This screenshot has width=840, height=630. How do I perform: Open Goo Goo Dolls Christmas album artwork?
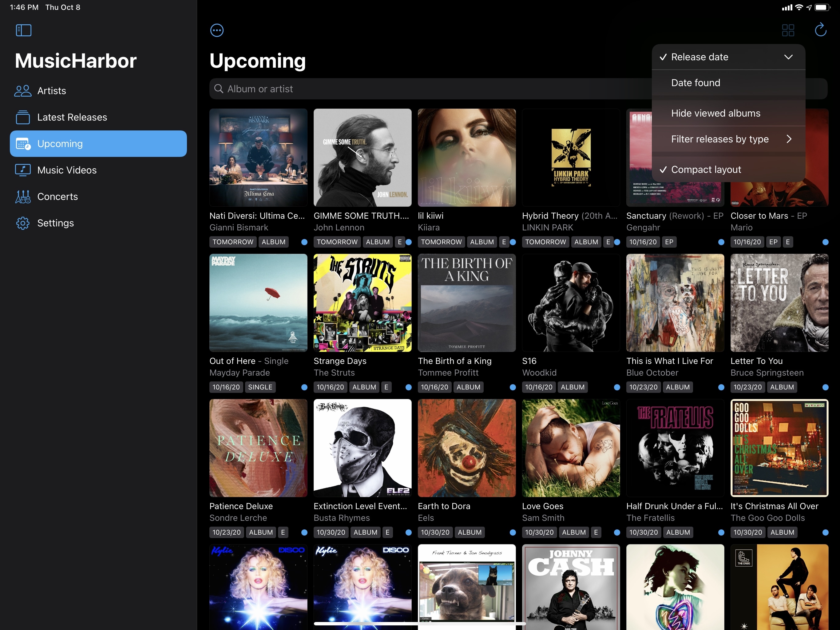tap(779, 448)
